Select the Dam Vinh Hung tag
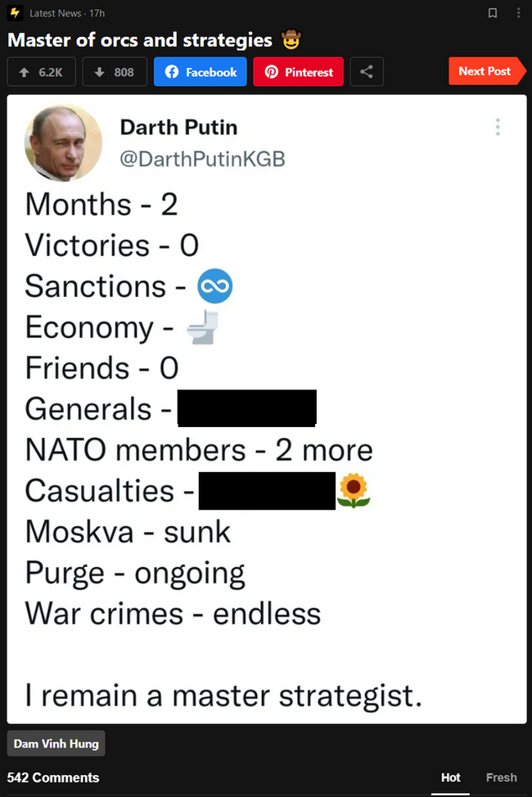Viewport: 532px width, 797px height. point(56,744)
